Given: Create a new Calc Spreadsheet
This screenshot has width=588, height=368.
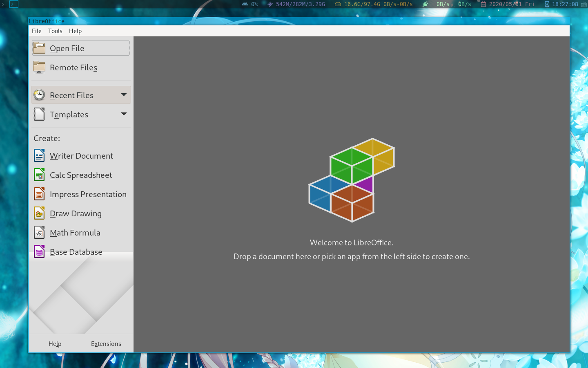Looking at the screenshot, I should (x=81, y=175).
